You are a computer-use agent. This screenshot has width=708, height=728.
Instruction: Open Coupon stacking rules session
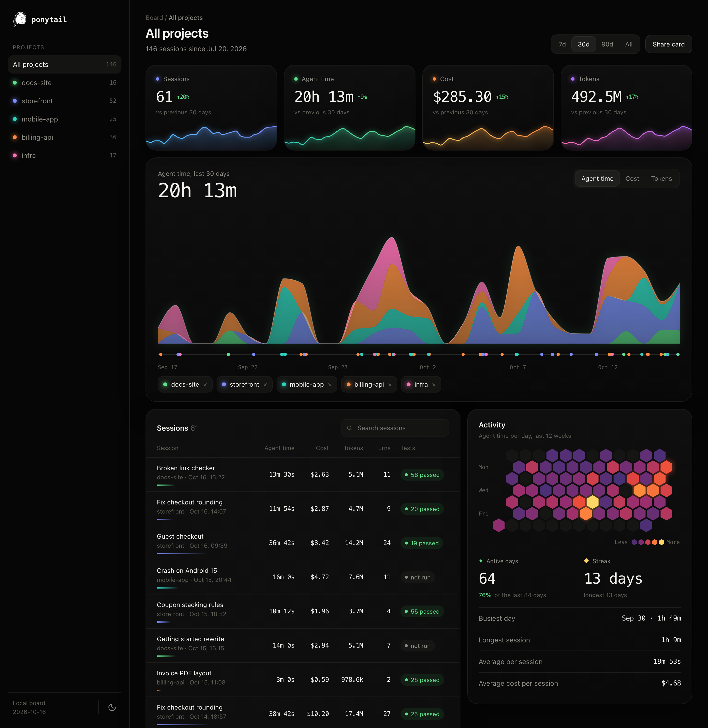[303, 612]
